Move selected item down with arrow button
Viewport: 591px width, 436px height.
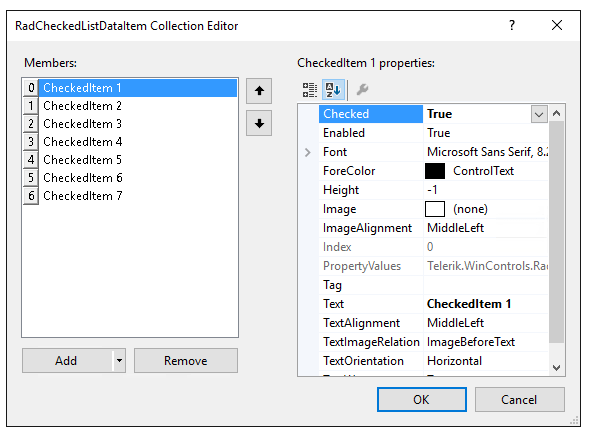[x=259, y=123]
